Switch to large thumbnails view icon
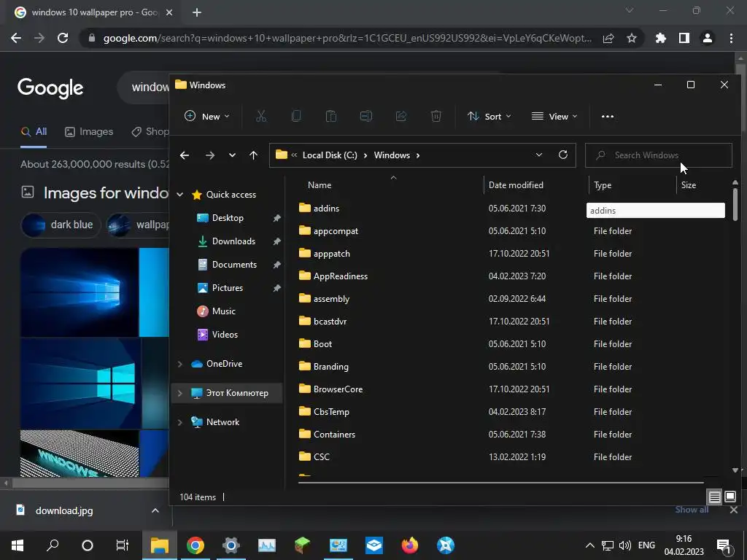The height and width of the screenshot is (560, 747). point(729,497)
